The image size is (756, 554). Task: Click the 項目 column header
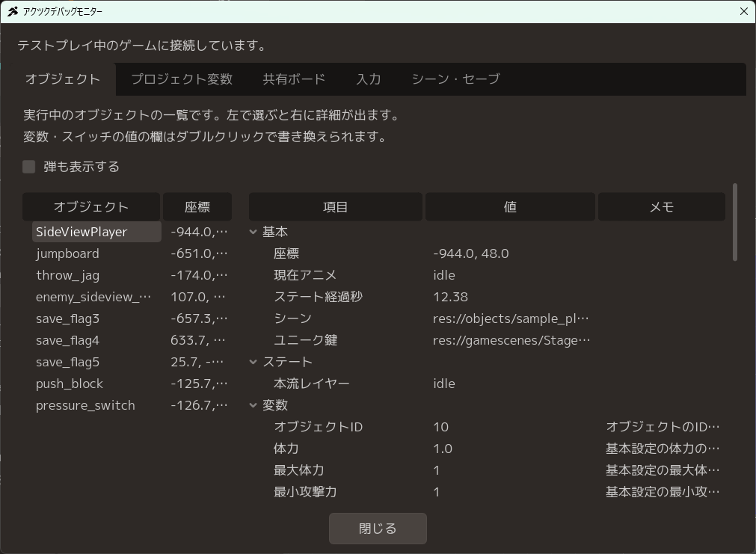[336, 207]
